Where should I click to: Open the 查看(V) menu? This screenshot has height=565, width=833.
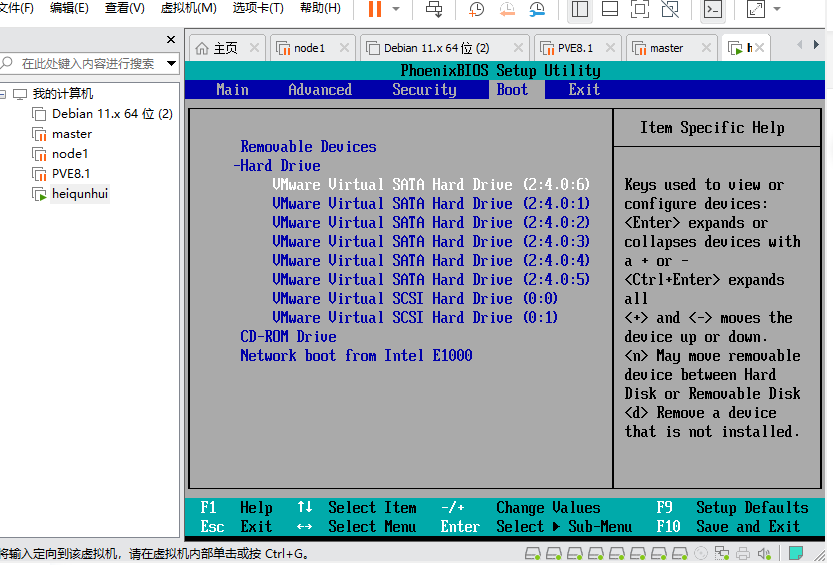point(125,8)
